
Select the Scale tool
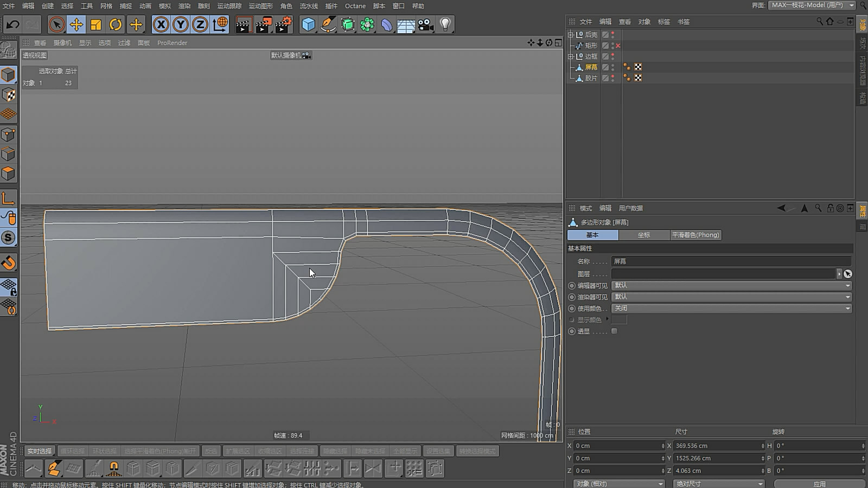tap(96, 24)
